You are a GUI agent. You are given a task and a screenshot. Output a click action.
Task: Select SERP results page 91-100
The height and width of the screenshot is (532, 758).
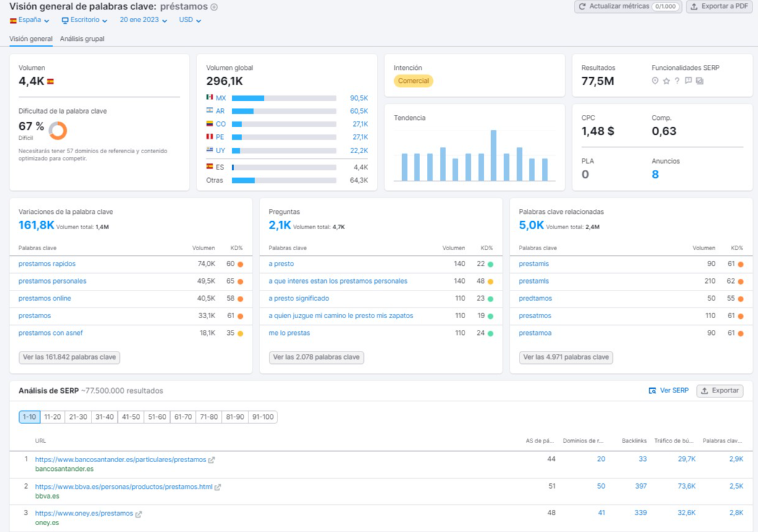pos(263,417)
